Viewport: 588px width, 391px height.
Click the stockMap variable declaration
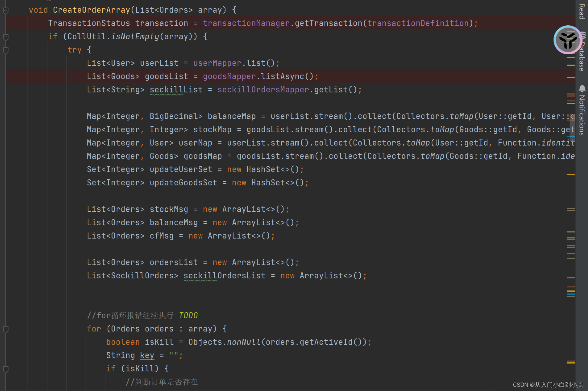point(213,130)
